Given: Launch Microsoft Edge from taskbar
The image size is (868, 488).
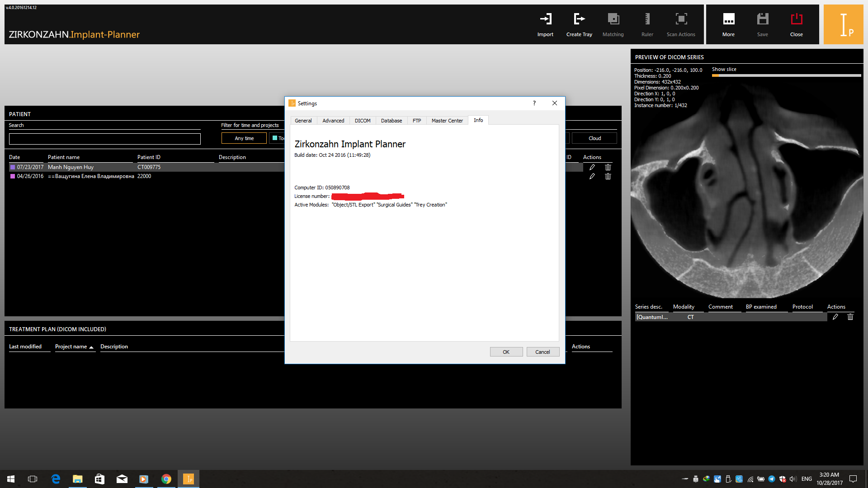Looking at the screenshot, I should point(56,479).
